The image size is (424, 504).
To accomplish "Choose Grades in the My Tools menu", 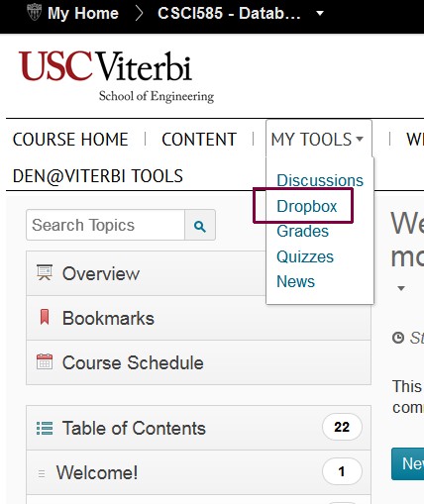I will [x=302, y=231].
